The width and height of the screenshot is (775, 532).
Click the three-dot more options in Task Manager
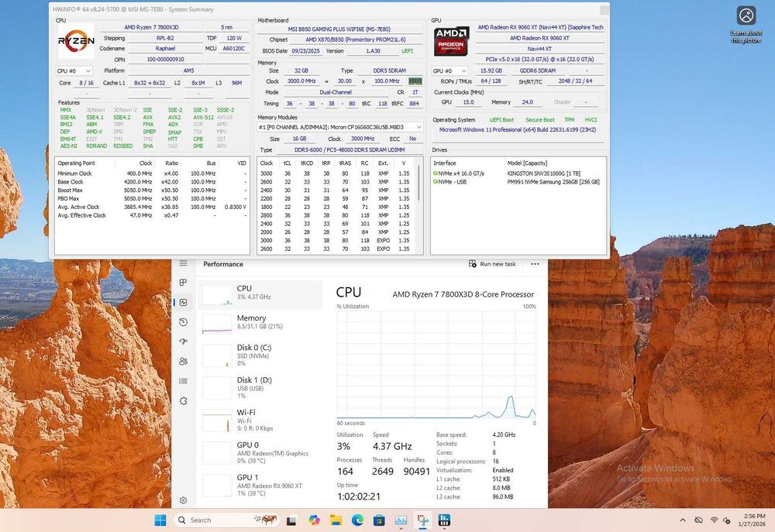coord(535,264)
